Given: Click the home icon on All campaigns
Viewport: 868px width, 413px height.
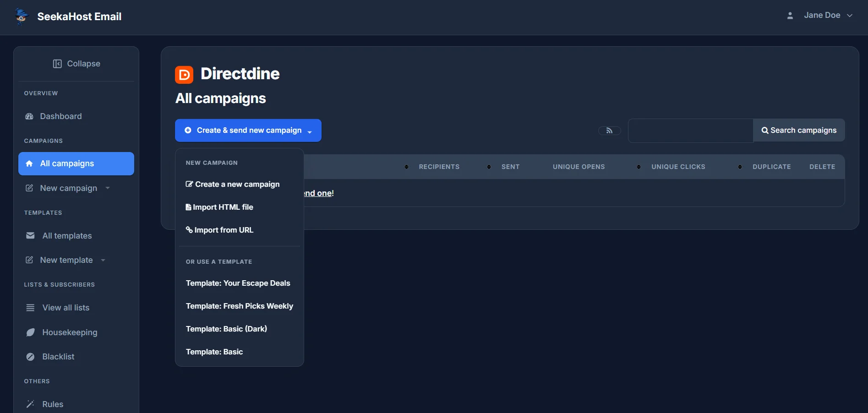Looking at the screenshot, I should tap(29, 163).
